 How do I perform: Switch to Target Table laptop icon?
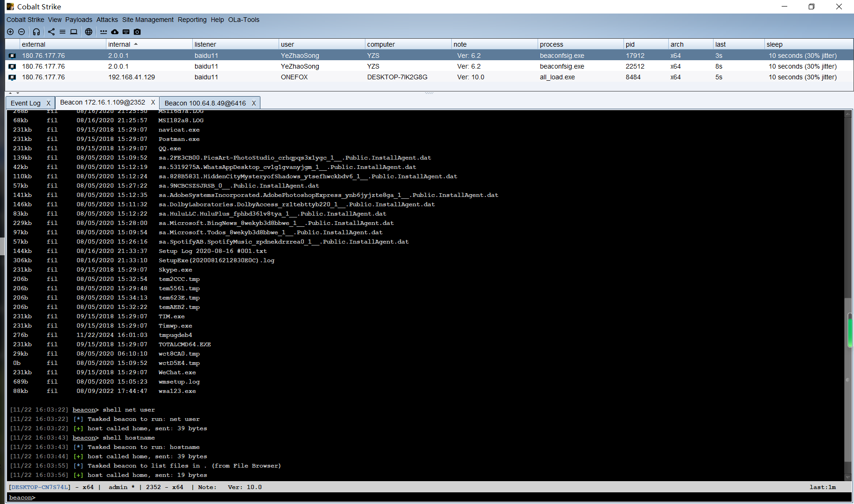[74, 32]
